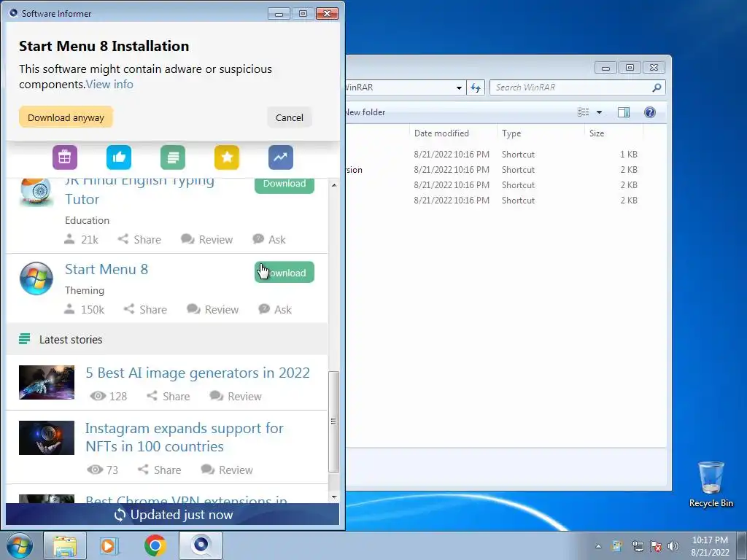The image size is (747, 560).
Task: Click Download anyway button
Action: pyautogui.click(x=66, y=117)
